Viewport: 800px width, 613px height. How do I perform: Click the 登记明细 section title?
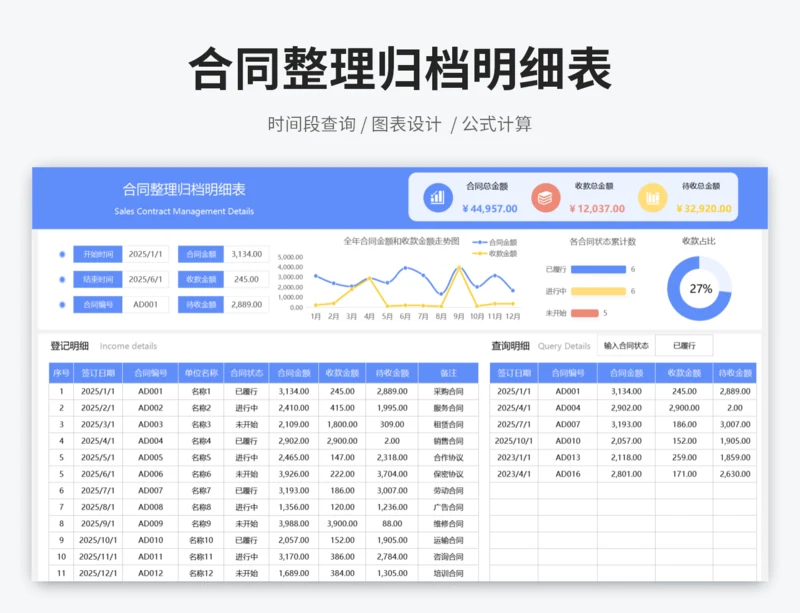pos(69,346)
